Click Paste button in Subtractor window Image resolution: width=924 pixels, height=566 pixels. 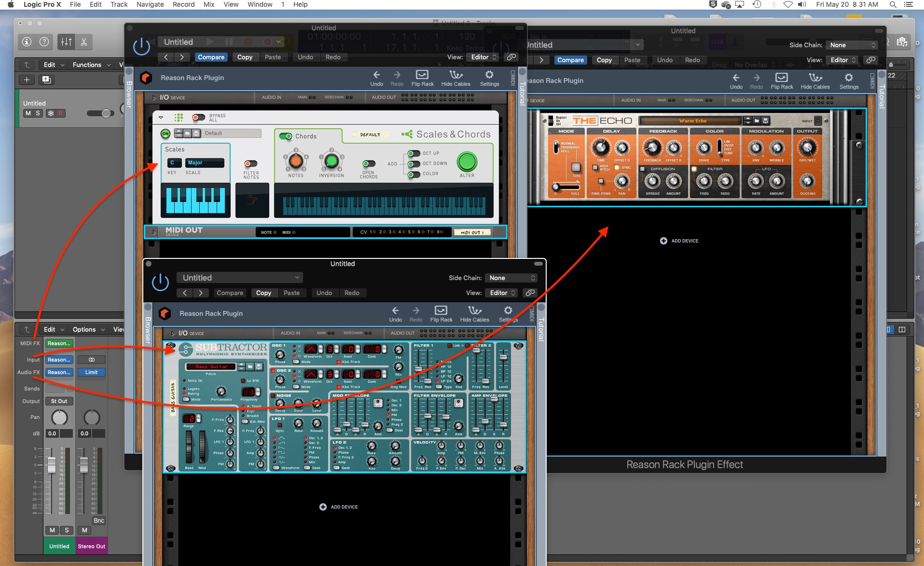pyautogui.click(x=291, y=293)
